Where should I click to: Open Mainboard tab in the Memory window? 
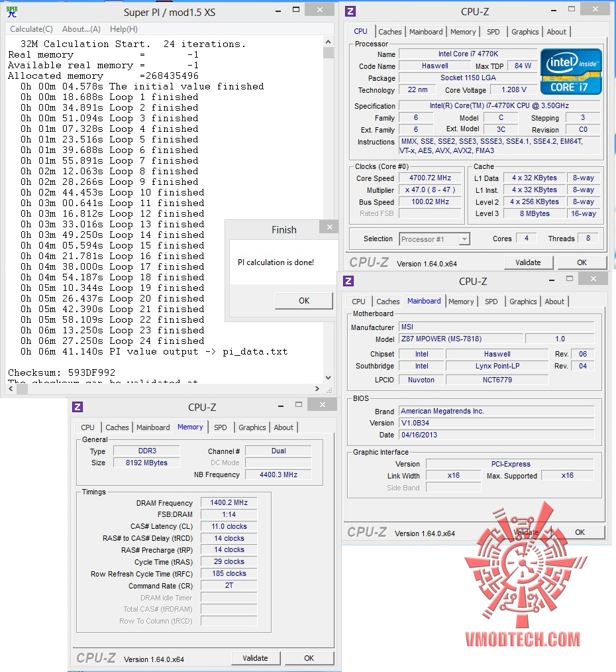pyautogui.click(x=153, y=427)
